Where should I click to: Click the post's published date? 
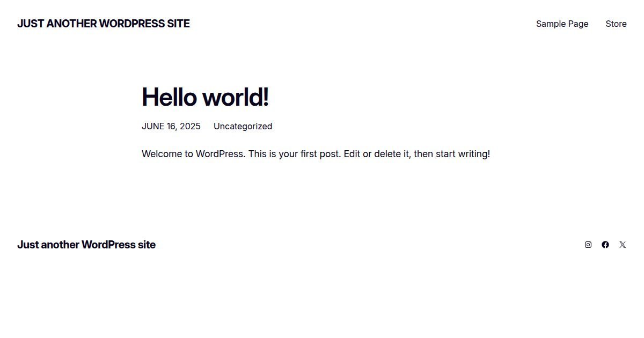[x=171, y=126]
